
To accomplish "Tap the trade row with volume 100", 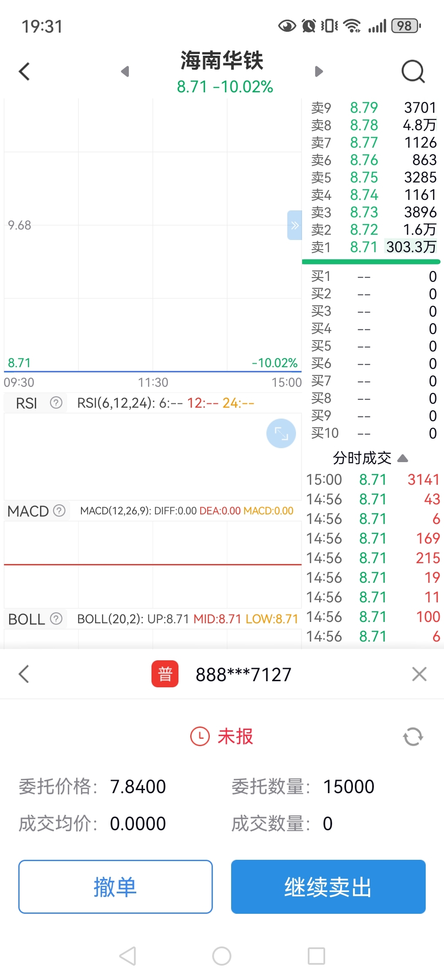I will click(x=373, y=617).
